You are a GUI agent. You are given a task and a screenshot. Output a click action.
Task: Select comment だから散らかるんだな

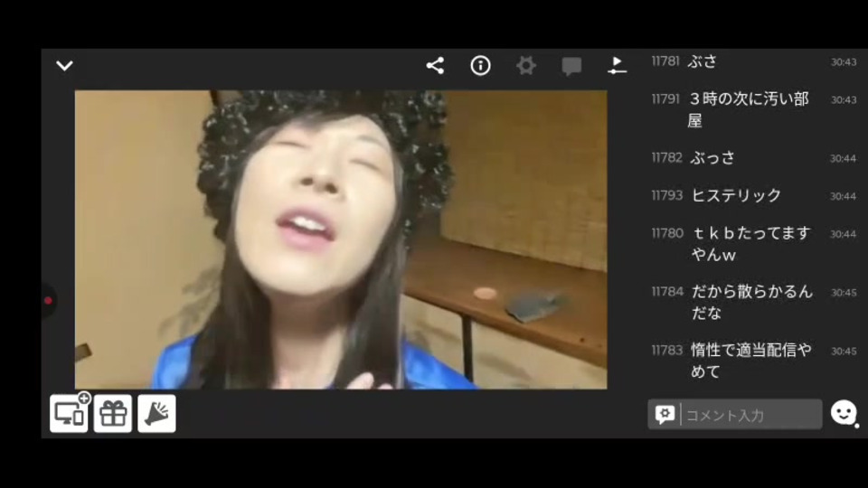click(x=753, y=302)
